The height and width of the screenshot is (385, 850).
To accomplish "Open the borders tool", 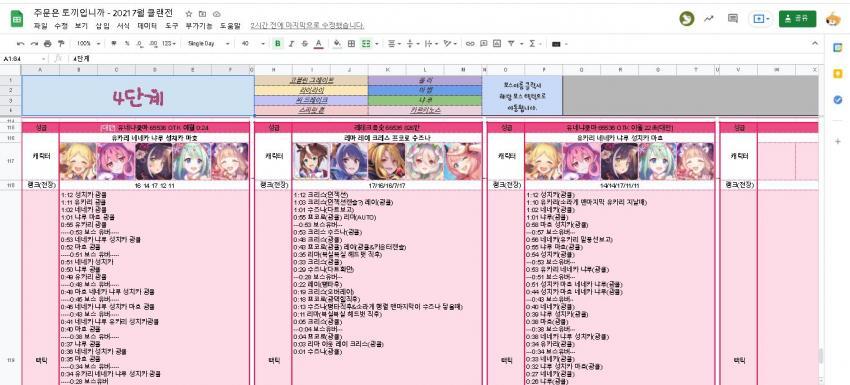I will click(x=351, y=43).
